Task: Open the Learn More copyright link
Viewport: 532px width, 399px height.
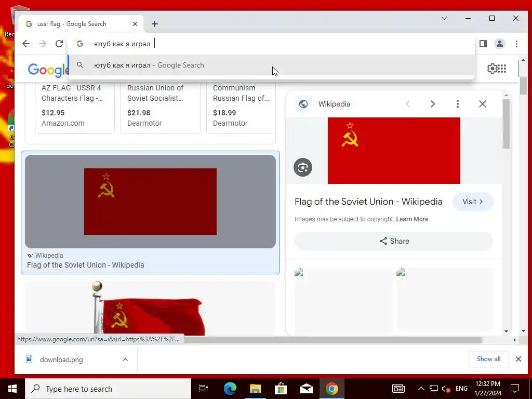Action: point(412,219)
